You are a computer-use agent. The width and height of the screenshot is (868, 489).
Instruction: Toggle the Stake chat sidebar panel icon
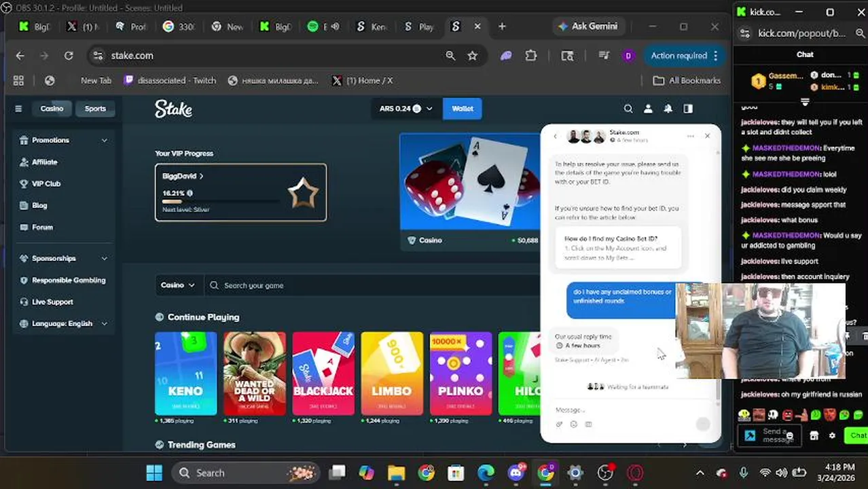tap(688, 109)
